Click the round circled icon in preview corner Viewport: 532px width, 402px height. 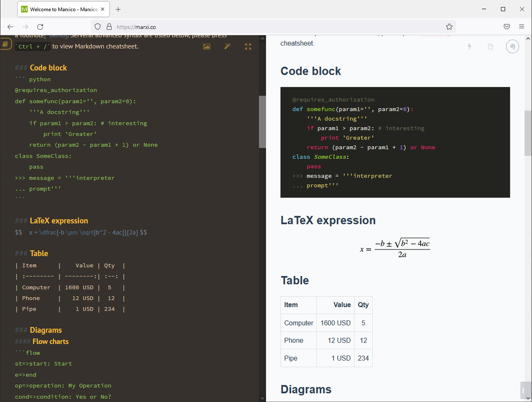coord(512,47)
